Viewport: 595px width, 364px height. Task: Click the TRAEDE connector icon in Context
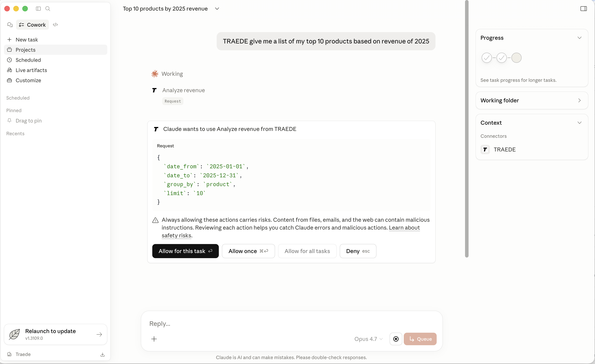tap(485, 149)
